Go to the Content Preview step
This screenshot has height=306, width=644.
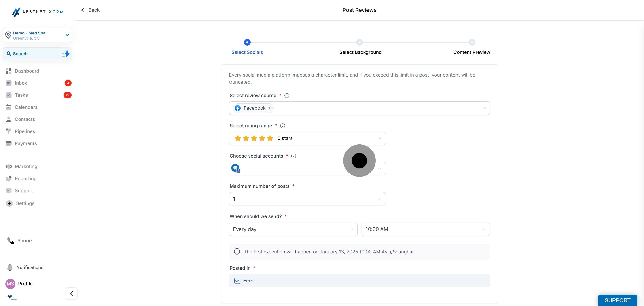[x=472, y=52]
